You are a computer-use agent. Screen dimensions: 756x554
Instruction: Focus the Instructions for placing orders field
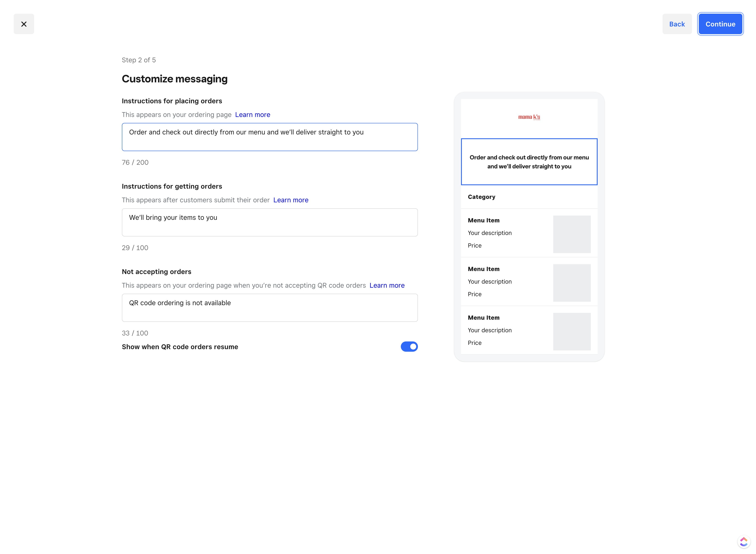(270, 137)
